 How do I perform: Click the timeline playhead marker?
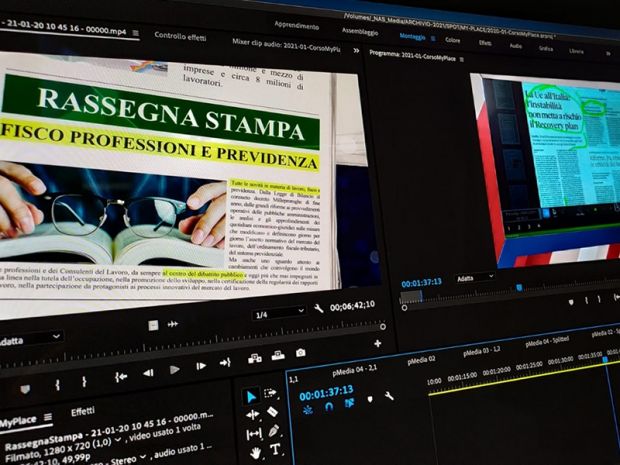pos(605,359)
